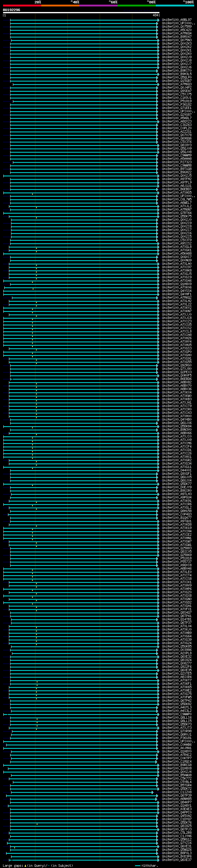The image size is (197, 868).
Task: Select label UniRef100_Q2VU87
Action: coord(177,115)
